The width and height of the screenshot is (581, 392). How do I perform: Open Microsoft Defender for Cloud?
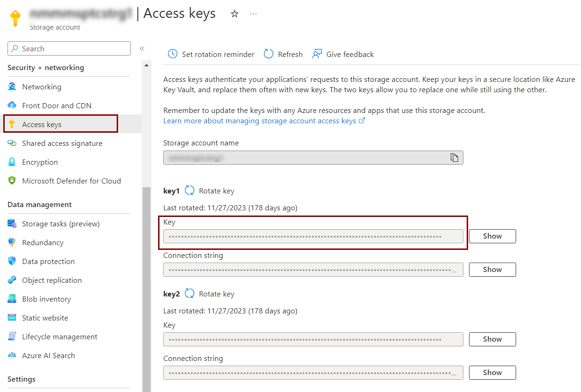(72, 181)
